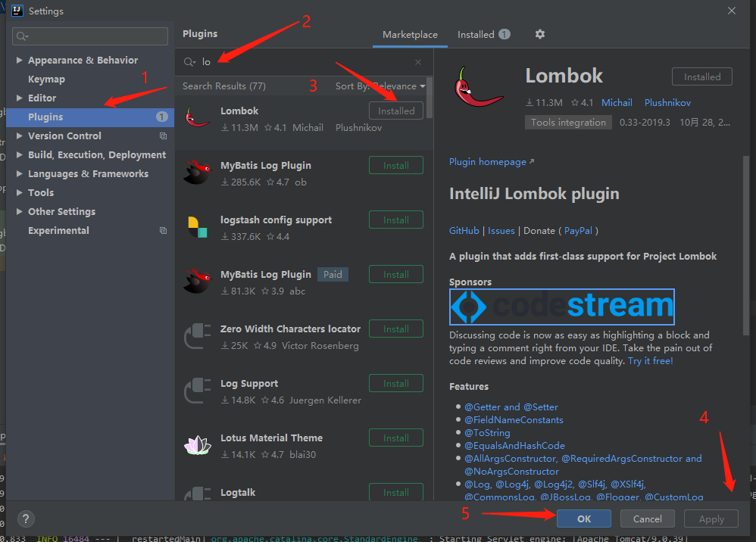Click the plugins settings gear icon
The width and height of the screenshot is (756, 542).
[x=539, y=34]
